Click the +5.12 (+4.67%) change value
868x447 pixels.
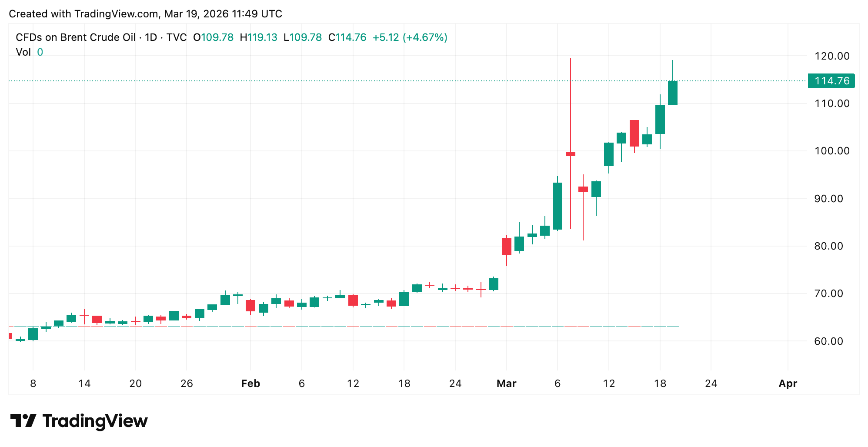(x=410, y=37)
